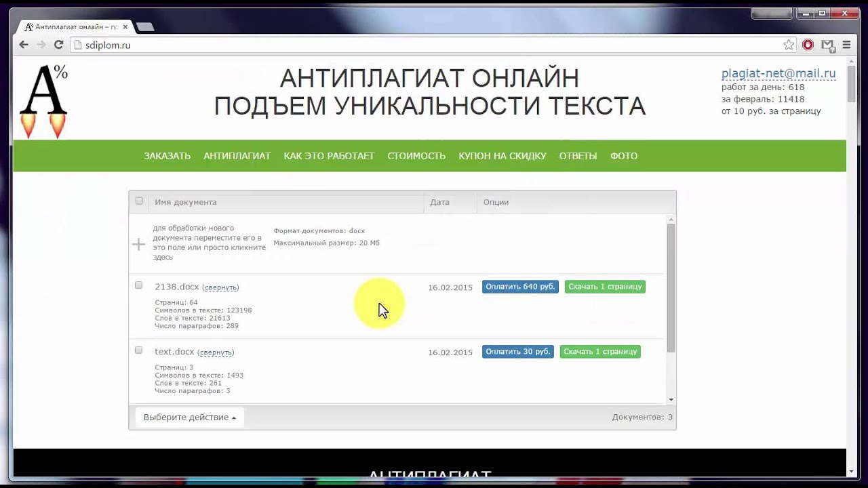Click the text.docx file name
This screenshot has width=868, height=488.
pos(174,352)
